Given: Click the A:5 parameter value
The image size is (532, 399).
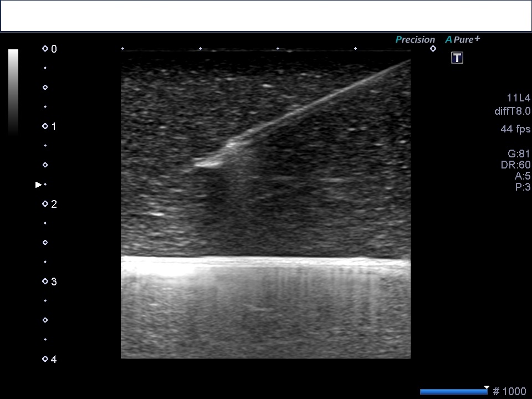Looking at the screenshot, I should (523, 176).
